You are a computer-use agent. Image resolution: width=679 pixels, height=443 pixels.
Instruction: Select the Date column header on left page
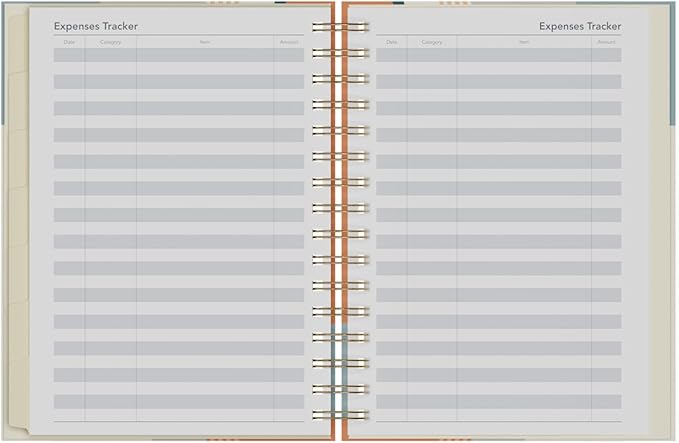tap(69, 43)
